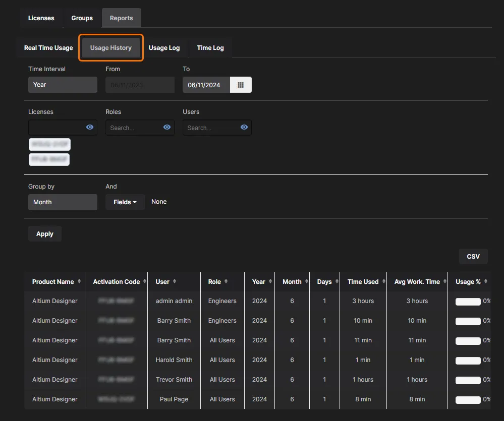Toggle the Users filter eye icon

click(x=244, y=127)
